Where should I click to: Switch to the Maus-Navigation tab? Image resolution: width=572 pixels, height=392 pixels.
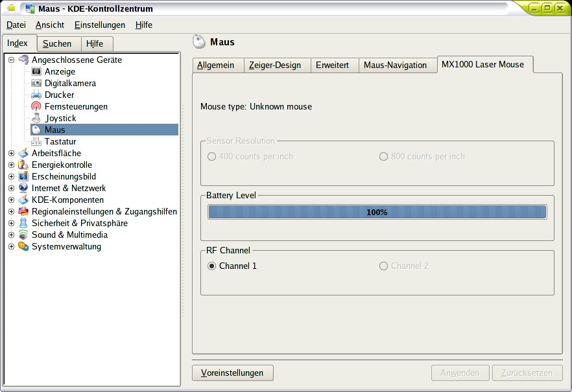398,65
